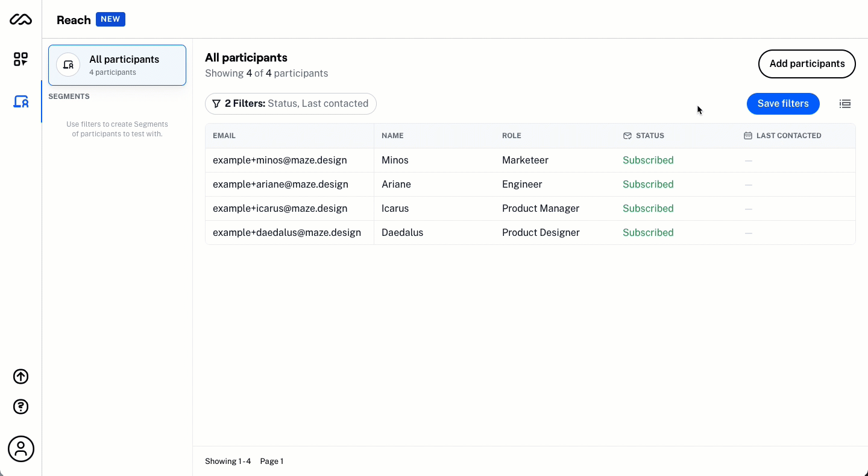Click the Maze logo icon

20,20
